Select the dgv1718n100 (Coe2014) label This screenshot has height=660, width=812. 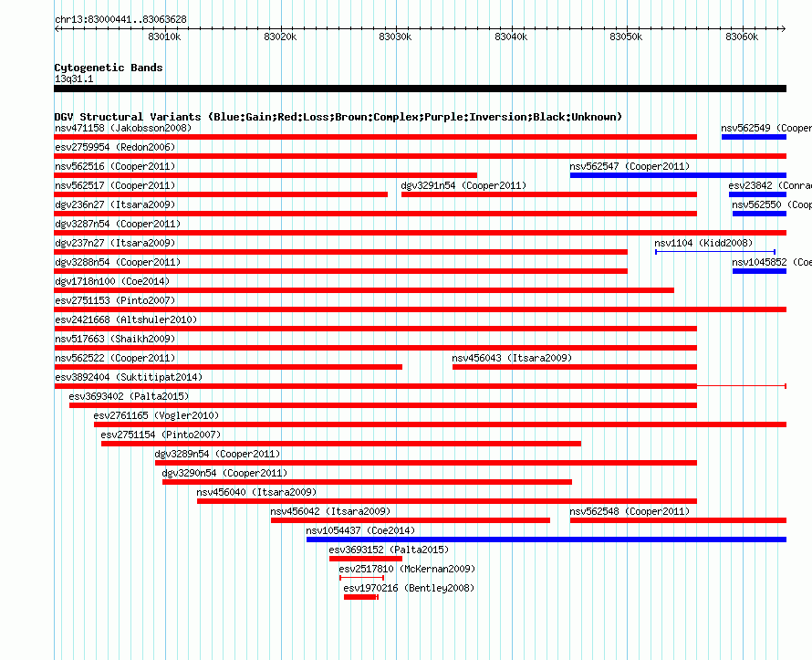click(112, 281)
